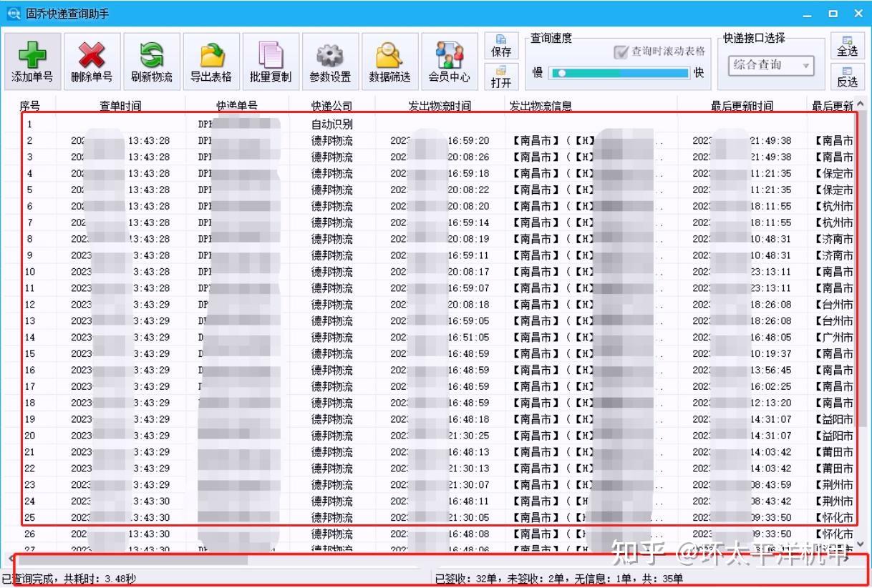
Task: Click 21:30:25 send time in row 20
Action: [469, 436]
